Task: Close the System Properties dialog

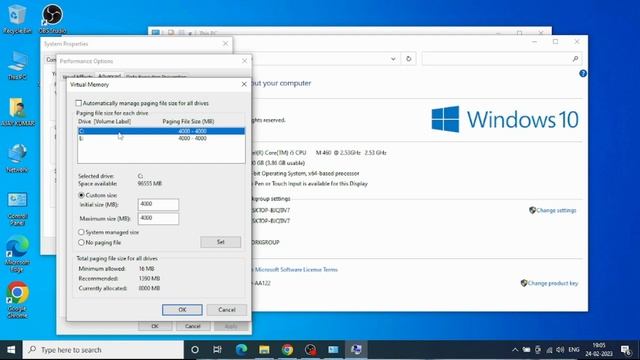Action: (x=225, y=43)
